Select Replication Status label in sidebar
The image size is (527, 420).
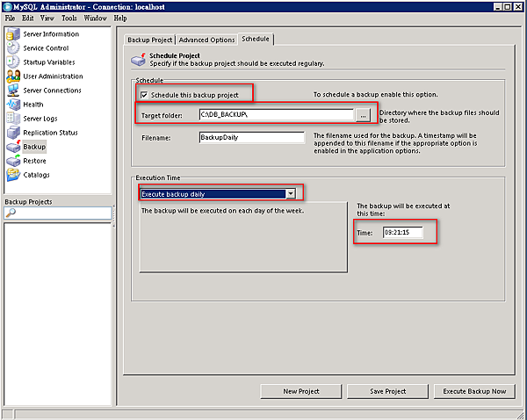[50, 133]
